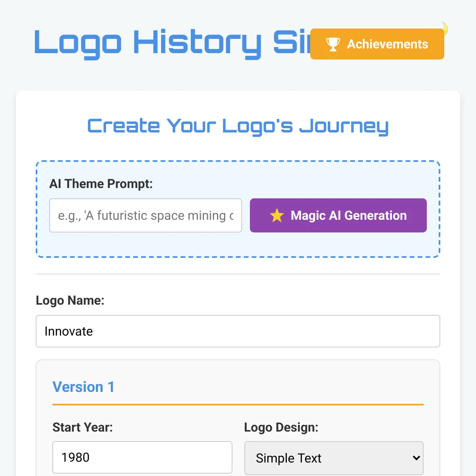This screenshot has height=476, width=476.
Task: Select the Version 1 section heading
Action: tap(83, 387)
